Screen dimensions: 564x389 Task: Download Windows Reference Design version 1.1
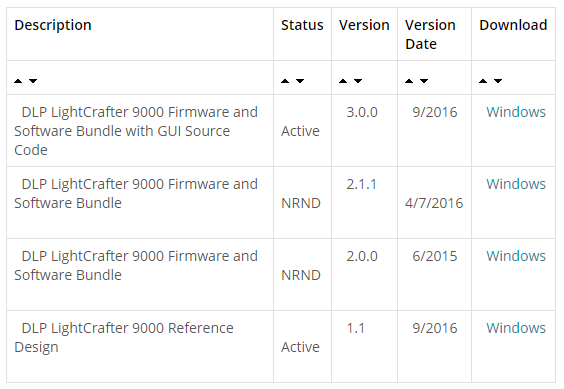(x=516, y=328)
